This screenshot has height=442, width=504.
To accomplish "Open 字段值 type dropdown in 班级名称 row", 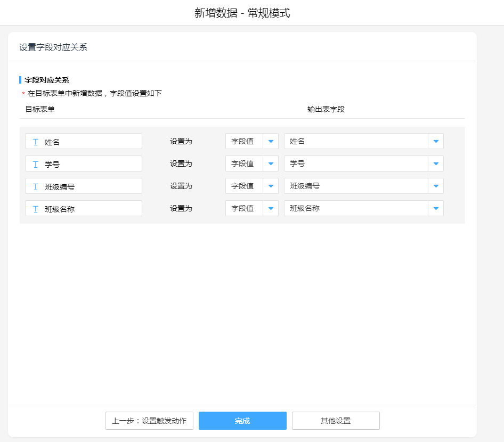I will [x=271, y=208].
